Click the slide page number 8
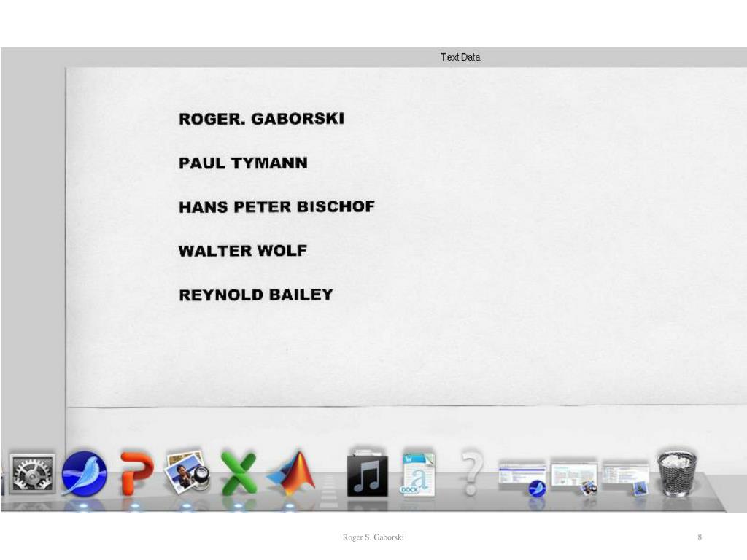Screen dimensions: 747x560 [x=700, y=537]
